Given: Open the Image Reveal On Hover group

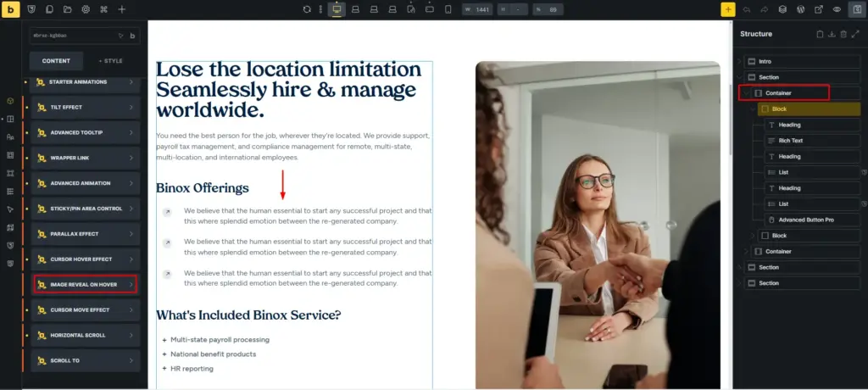Looking at the screenshot, I should (x=86, y=285).
